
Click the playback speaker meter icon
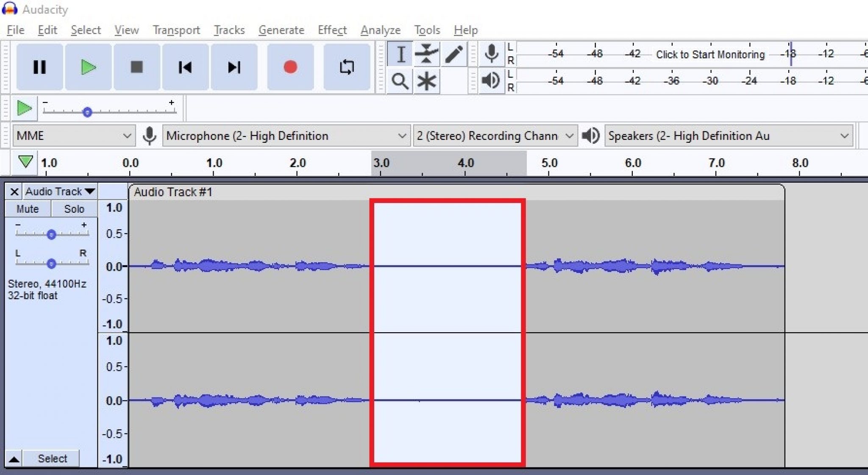tap(491, 80)
